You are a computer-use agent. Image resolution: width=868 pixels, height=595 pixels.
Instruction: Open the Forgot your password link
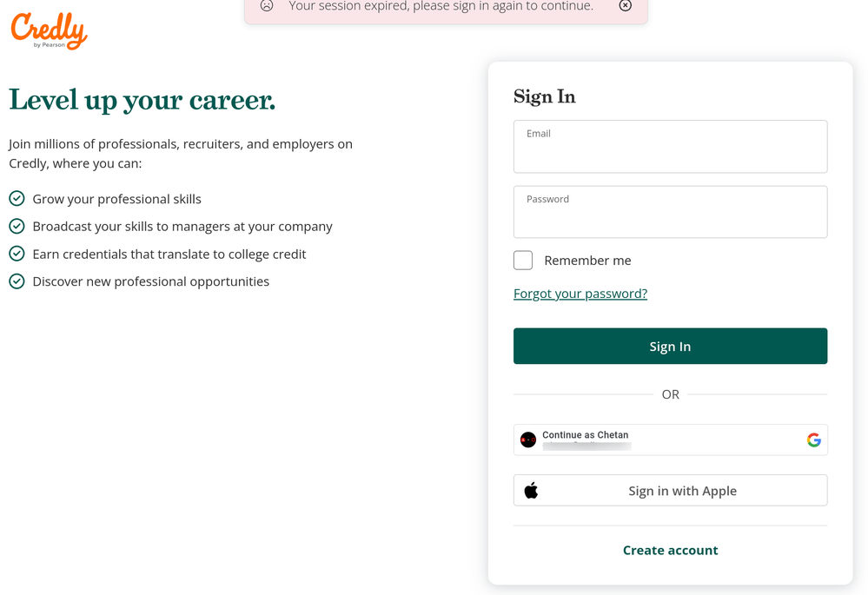tap(580, 294)
